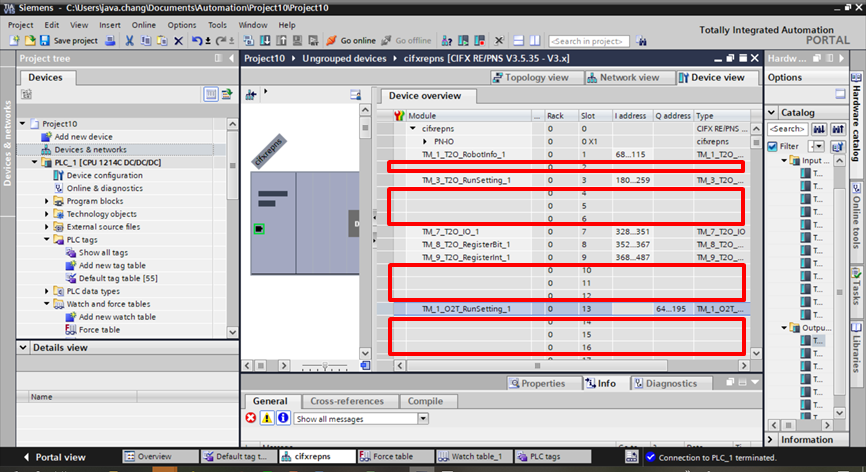This screenshot has width=866, height=472.
Task: Click the Paste icon in the toolbar
Action: click(x=162, y=40)
